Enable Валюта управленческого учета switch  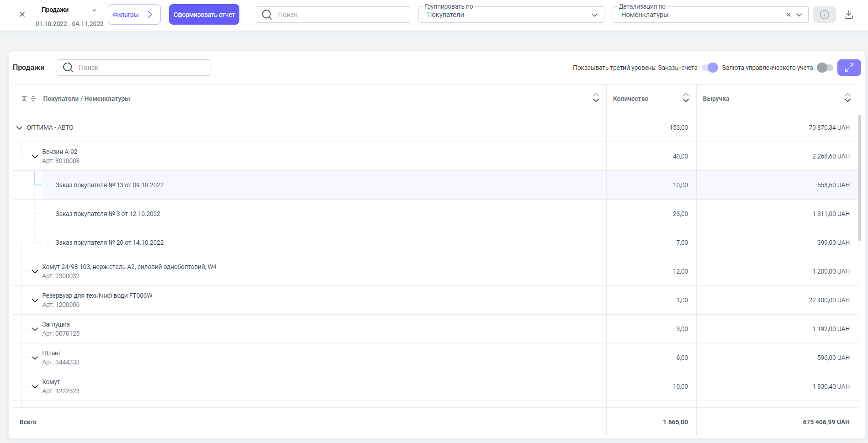click(825, 68)
